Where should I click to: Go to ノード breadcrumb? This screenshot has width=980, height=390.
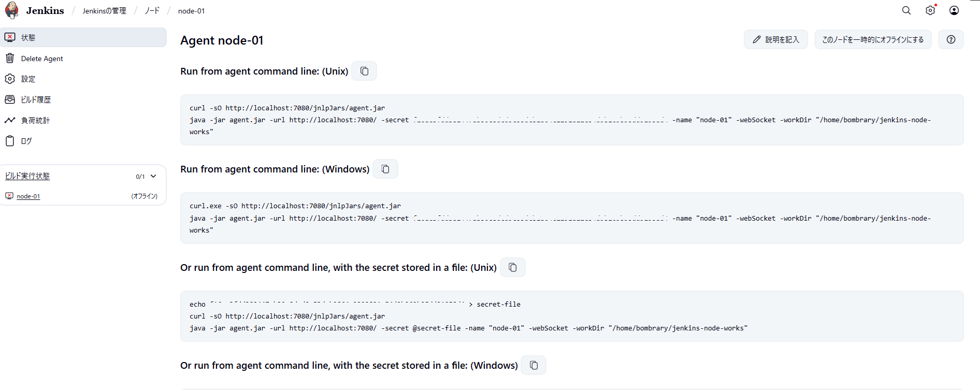tap(152, 10)
